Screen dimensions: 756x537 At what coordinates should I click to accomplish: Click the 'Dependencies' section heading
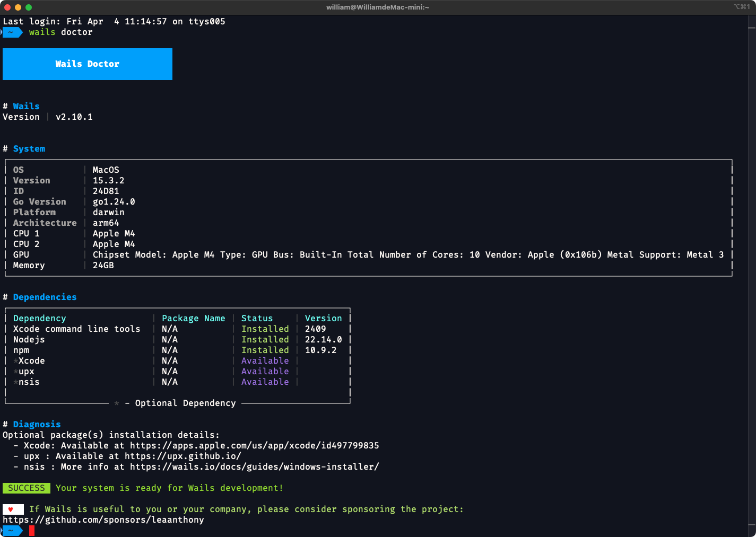(x=45, y=297)
